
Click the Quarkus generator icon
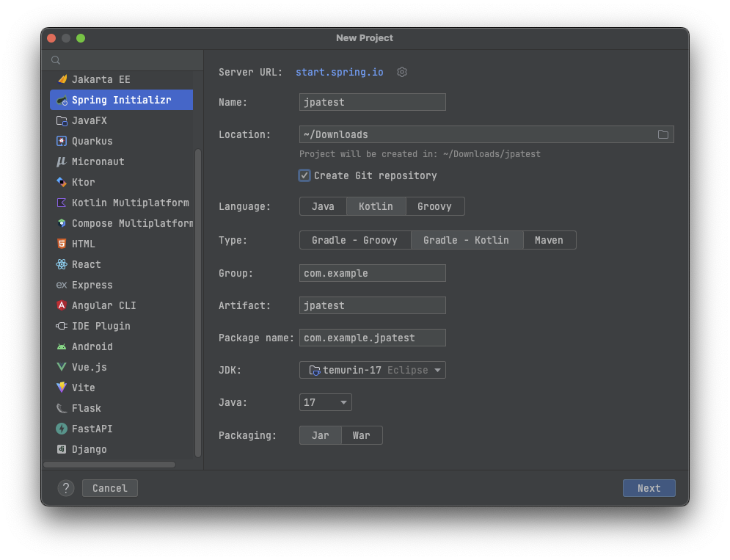[62, 141]
